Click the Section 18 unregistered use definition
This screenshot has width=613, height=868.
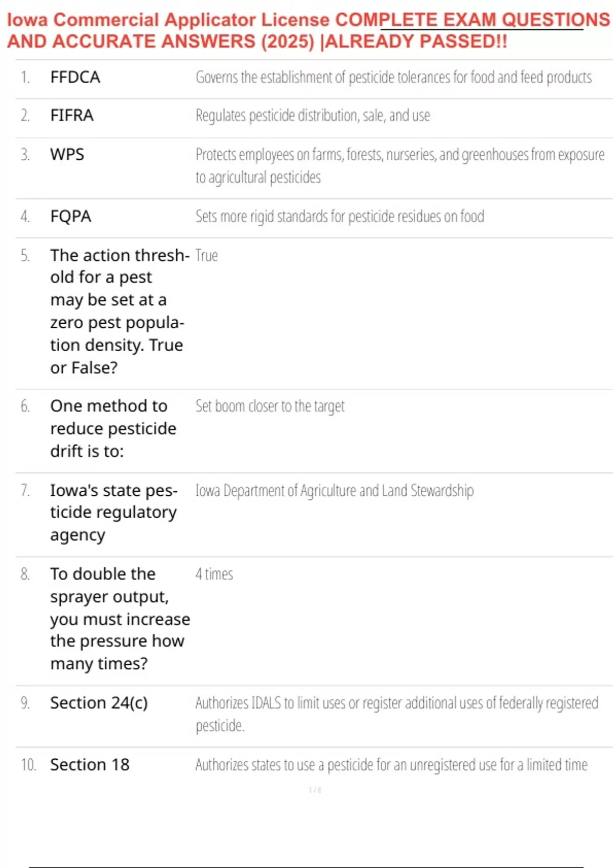(391, 765)
